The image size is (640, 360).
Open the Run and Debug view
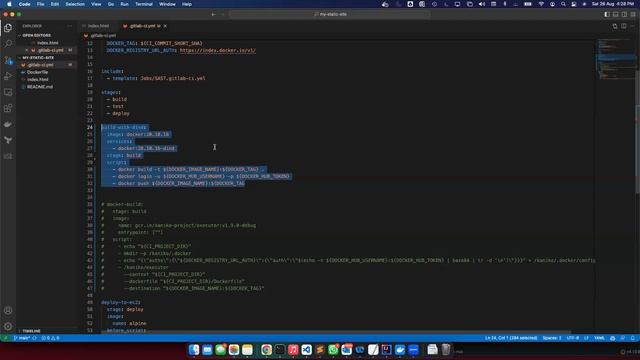click(x=8, y=76)
